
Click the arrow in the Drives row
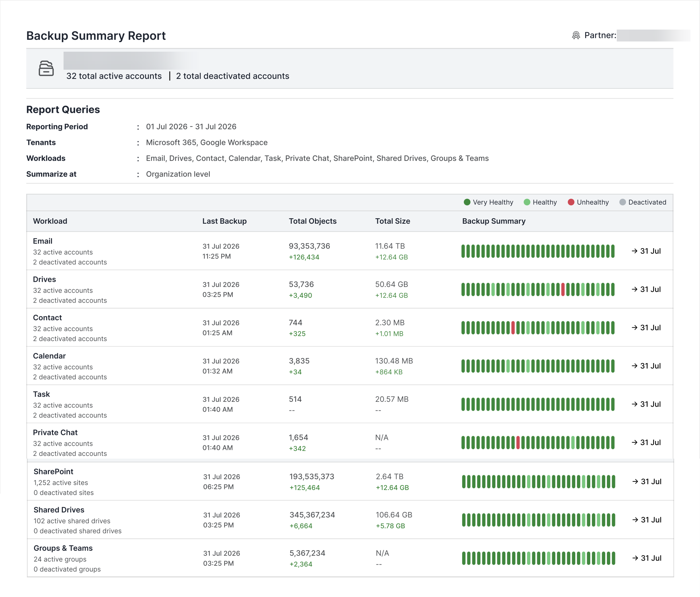tap(634, 289)
